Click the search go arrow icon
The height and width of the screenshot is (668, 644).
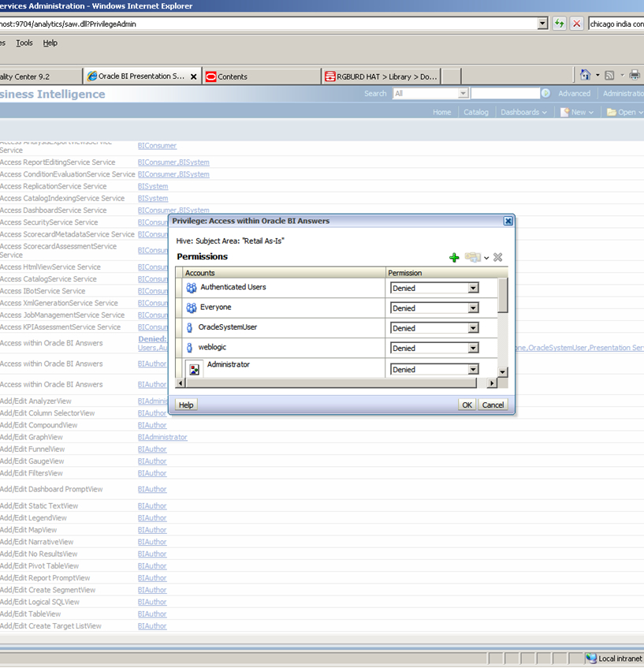(545, 93)
